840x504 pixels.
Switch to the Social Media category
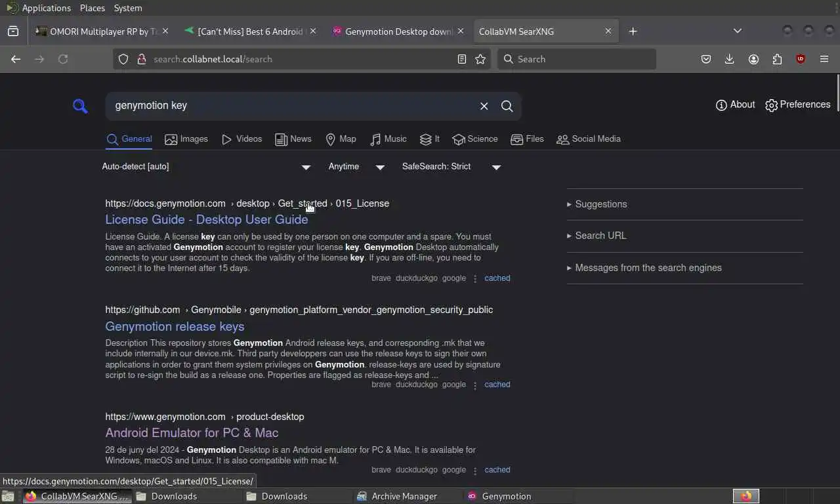click(x=588, y=139)
